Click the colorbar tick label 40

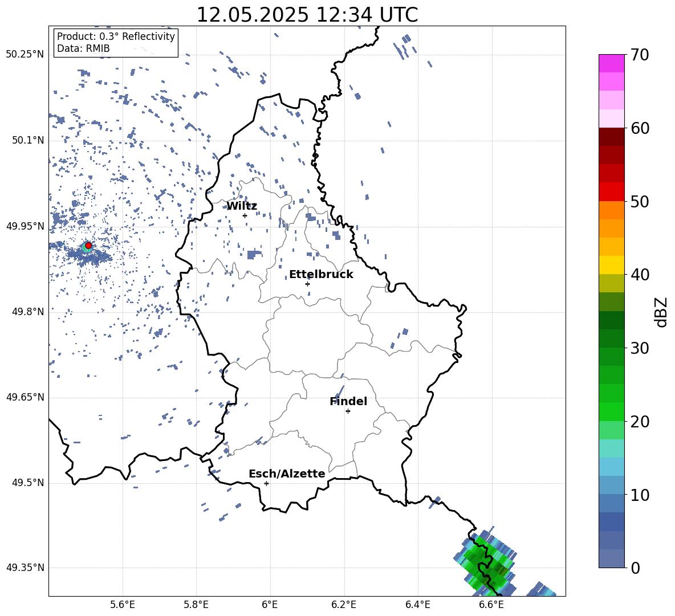640,275
